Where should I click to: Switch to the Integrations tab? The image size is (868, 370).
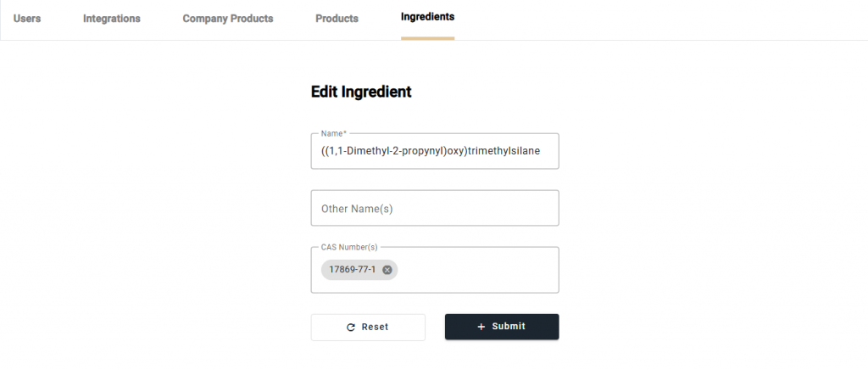pyautogui.click(x=112, y=19)
